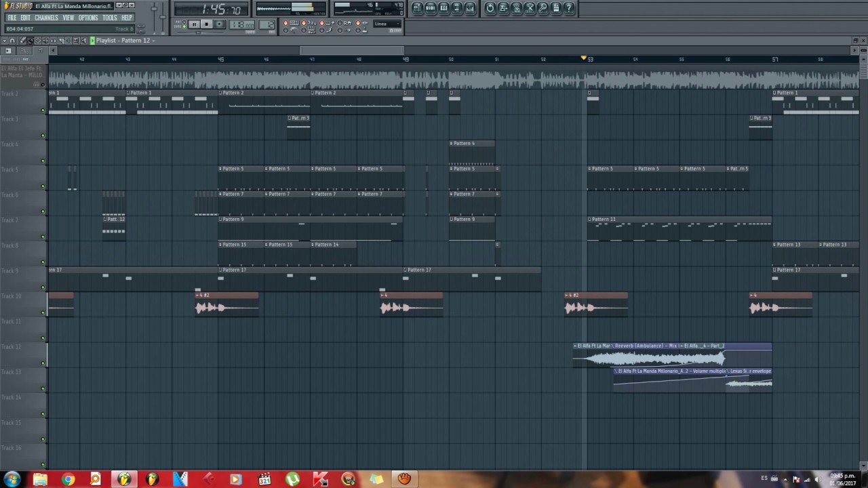Open the project info document icon
The height and width of the screenshot is (488, 868).
coord(555,8)
